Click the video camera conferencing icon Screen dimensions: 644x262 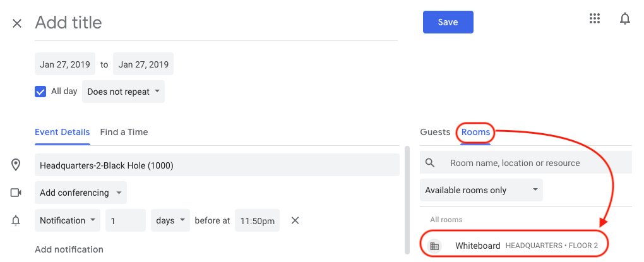[16, 193]
